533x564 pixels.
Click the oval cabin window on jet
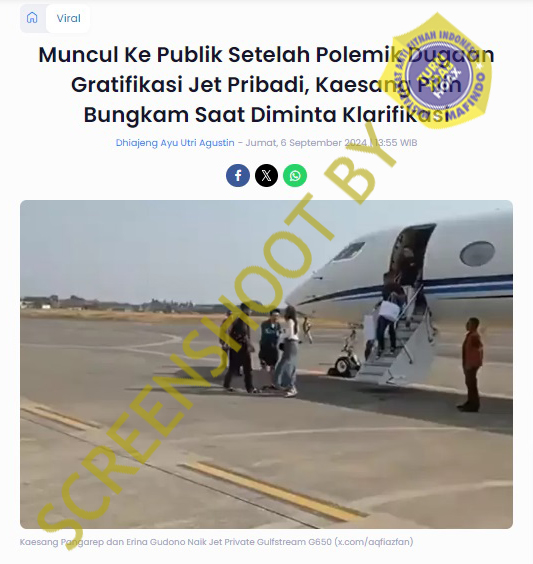pos(477,254)
